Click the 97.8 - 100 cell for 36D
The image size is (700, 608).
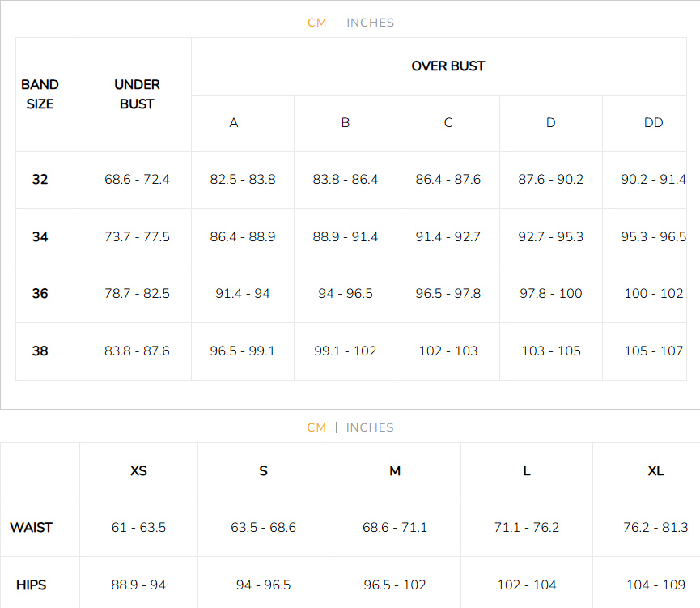pyautogui.click(x=550, y=294)
